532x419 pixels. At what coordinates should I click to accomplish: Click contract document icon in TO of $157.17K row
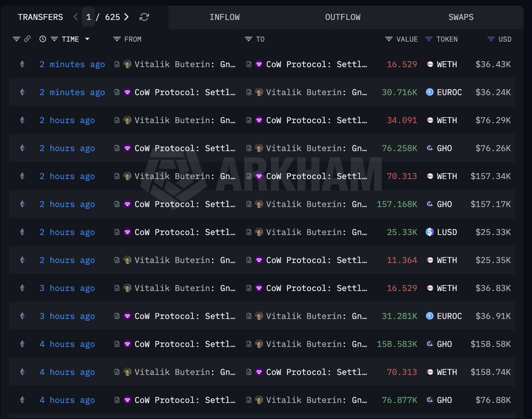[x=249, y=204]
